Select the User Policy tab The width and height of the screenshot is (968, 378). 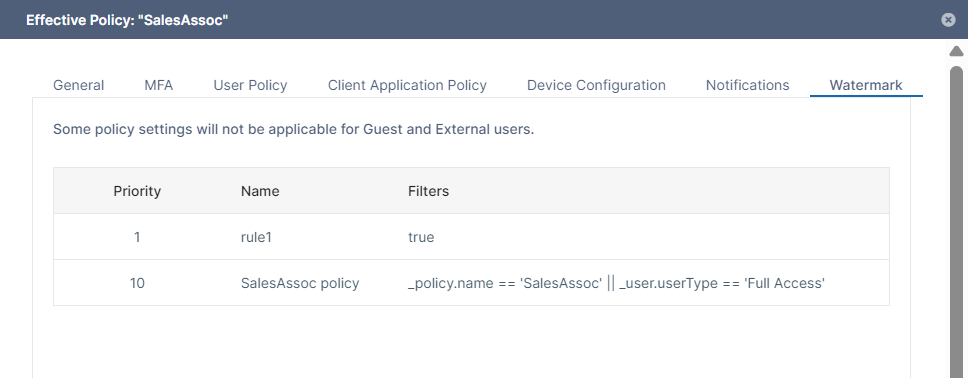tap(250, 85)
